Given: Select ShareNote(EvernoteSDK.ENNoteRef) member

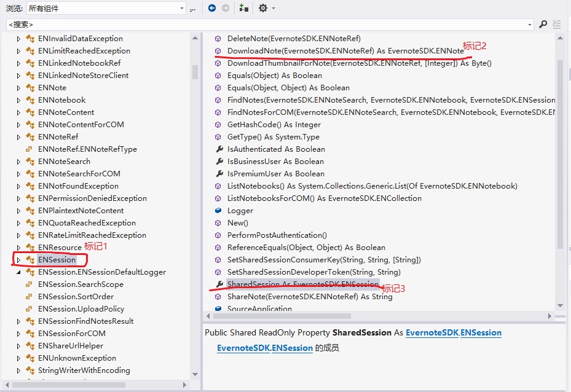Looking at the screenshot, I should pos(310,297).
